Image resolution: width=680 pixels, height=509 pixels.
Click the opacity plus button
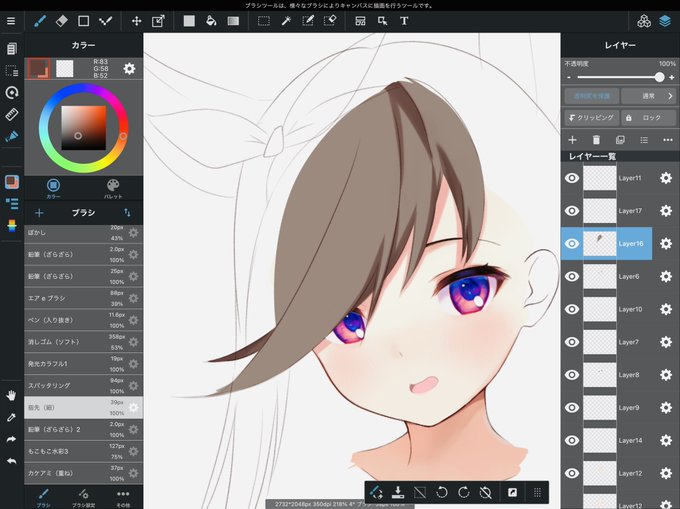tap(672, 78)
